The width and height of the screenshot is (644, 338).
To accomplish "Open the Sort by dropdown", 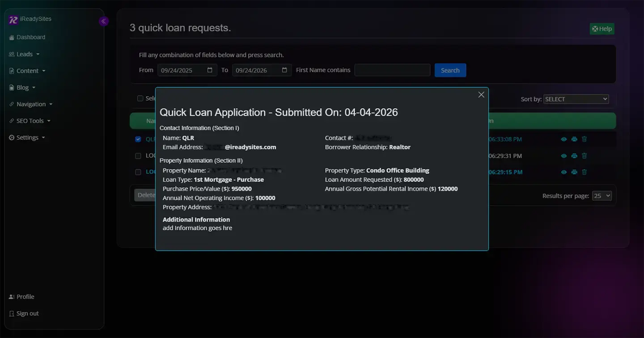I will [576, 99].
